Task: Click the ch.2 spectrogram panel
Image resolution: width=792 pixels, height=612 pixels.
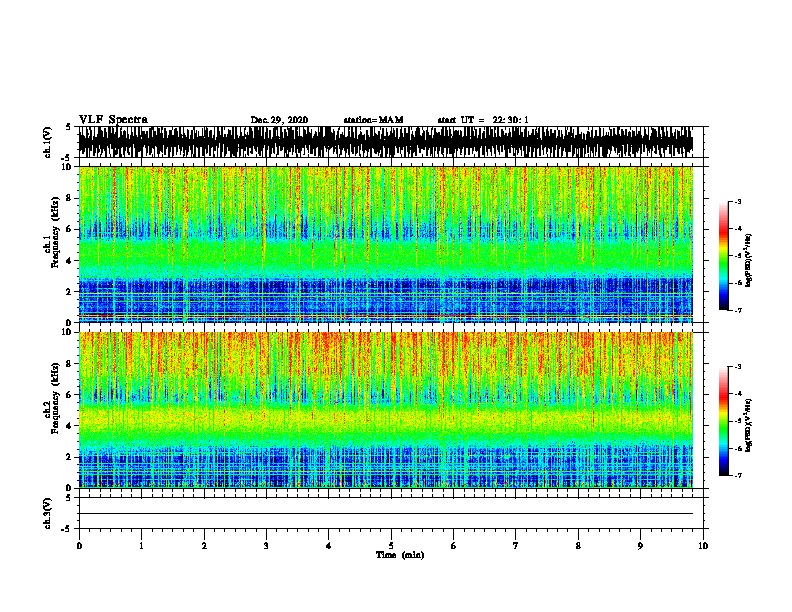Action: pyautogui.click(x=386, y=410)
